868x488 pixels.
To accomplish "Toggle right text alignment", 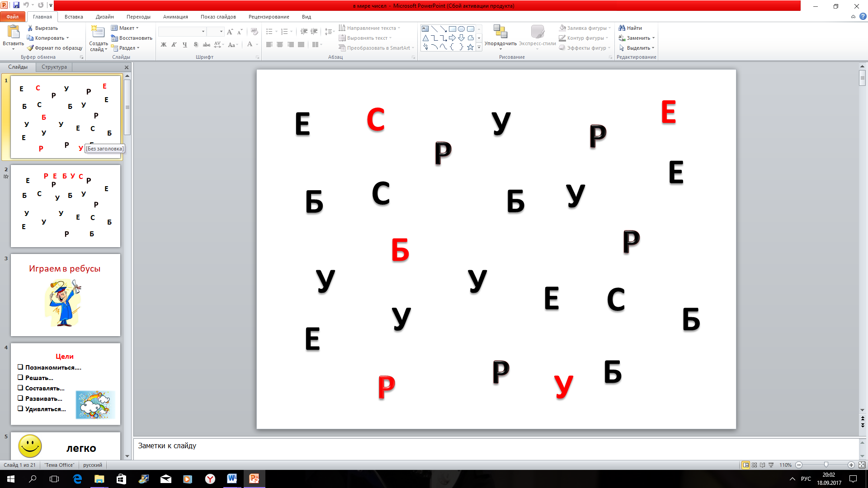I will tap(291, 44).
